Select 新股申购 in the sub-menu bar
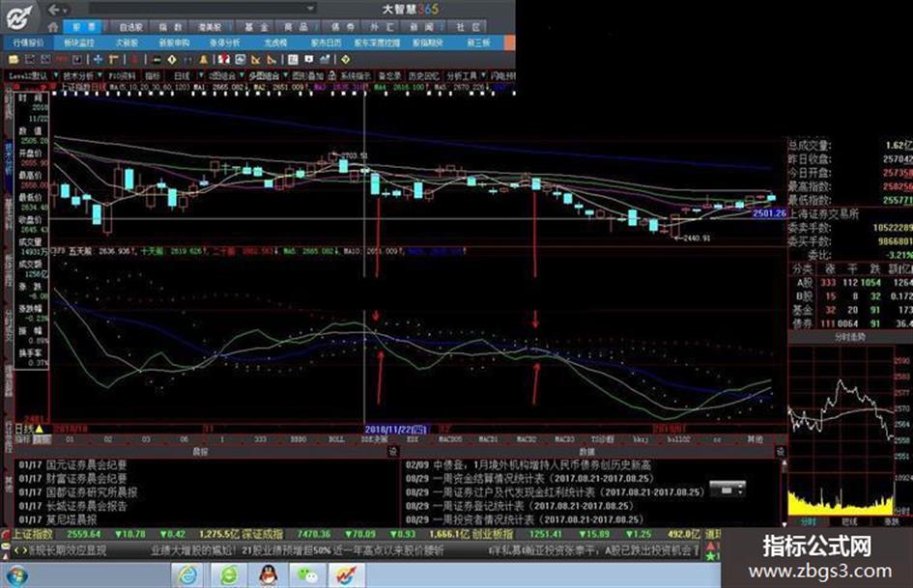Image resolution: width=913 pixels, height=588 pixels. 174,42
